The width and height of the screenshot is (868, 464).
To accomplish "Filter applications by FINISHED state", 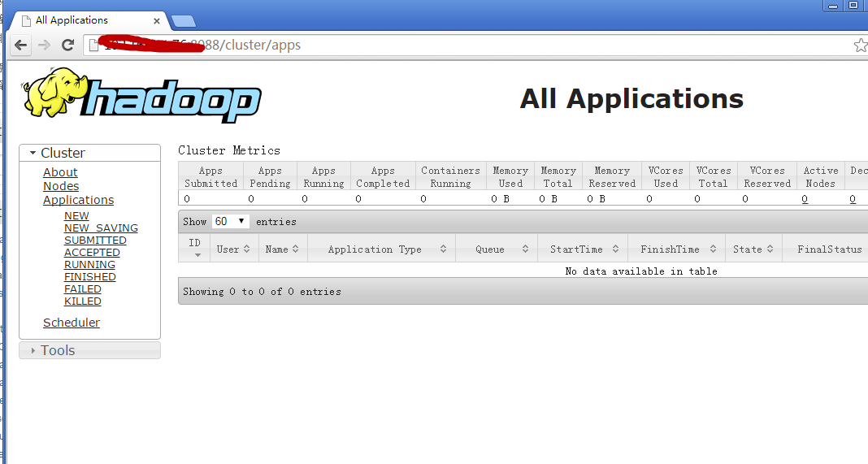I will pyautogui.click(x=89, y=277).
